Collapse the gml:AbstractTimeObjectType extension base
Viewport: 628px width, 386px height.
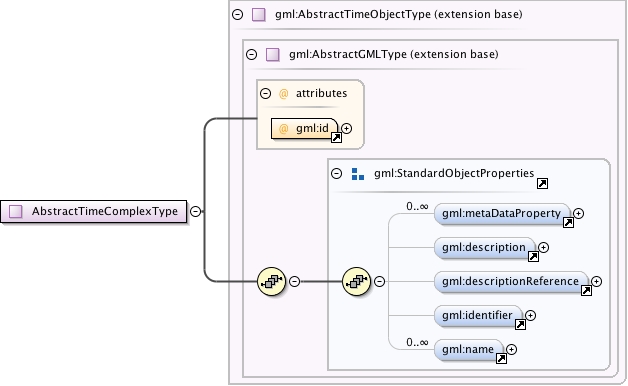(238, 15)
